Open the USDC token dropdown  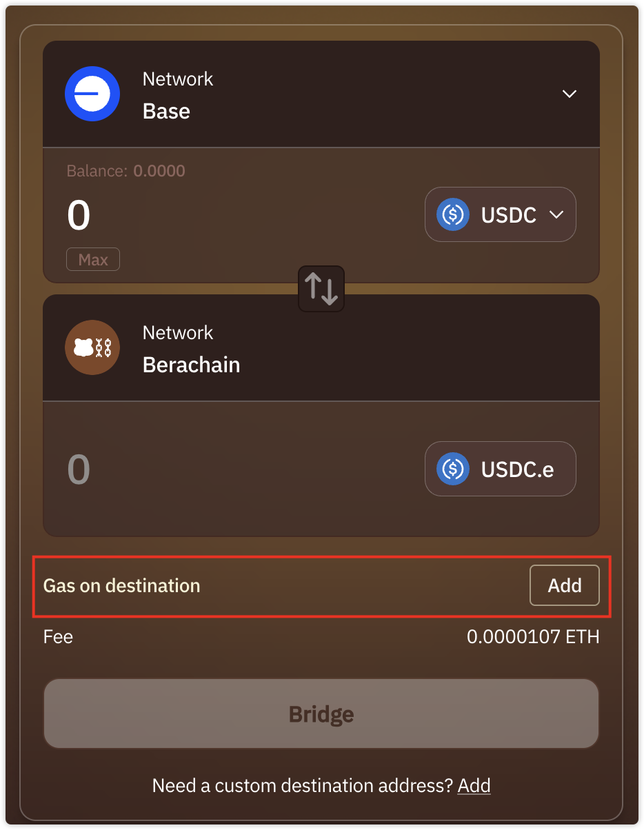point(501,214)
